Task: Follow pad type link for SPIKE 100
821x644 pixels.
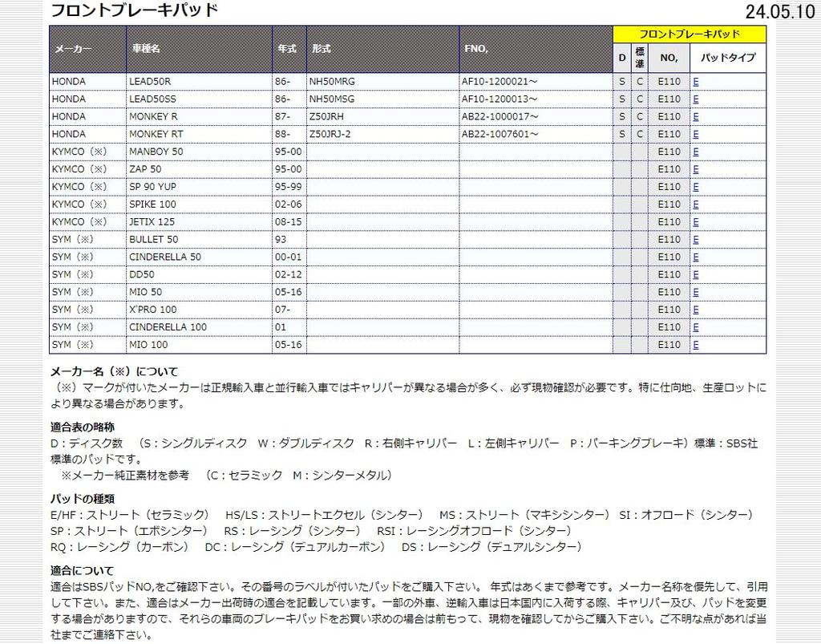Action: tap(696, 205)
